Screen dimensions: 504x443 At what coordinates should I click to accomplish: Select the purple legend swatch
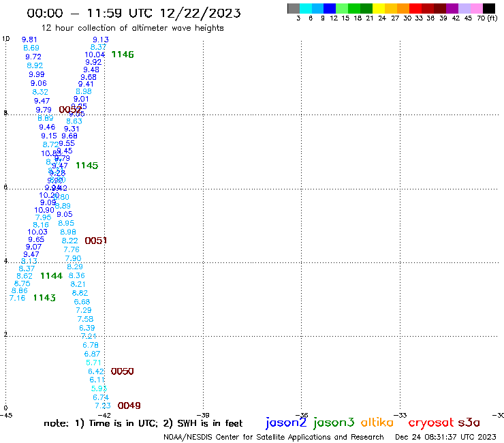pos(452,8)
